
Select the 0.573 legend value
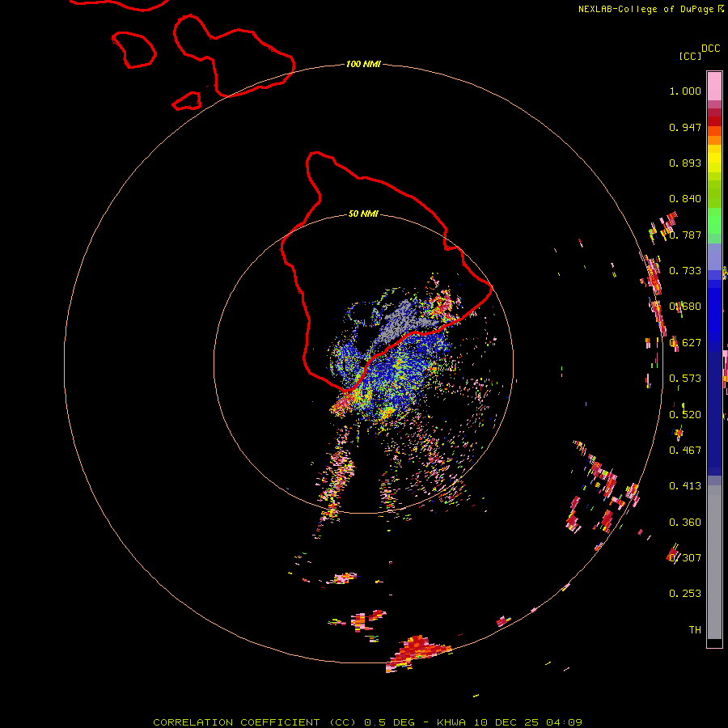(685, 379)
